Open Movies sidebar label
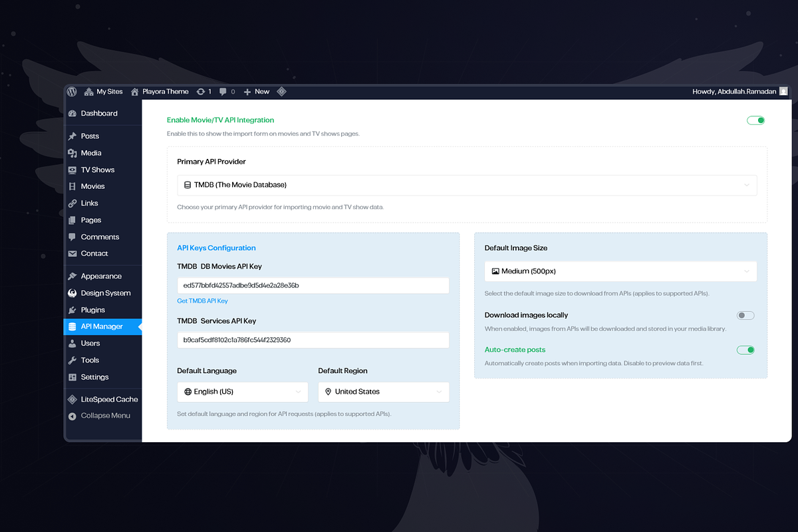Viewport: 798px width, 532px height. [x=93, y=187]
